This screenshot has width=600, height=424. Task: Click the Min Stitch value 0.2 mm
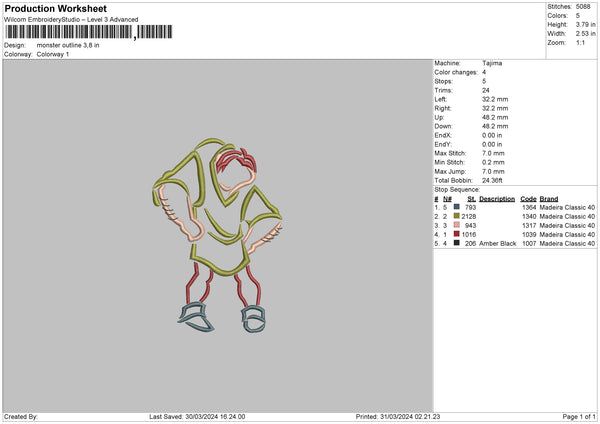pos(493,163)
